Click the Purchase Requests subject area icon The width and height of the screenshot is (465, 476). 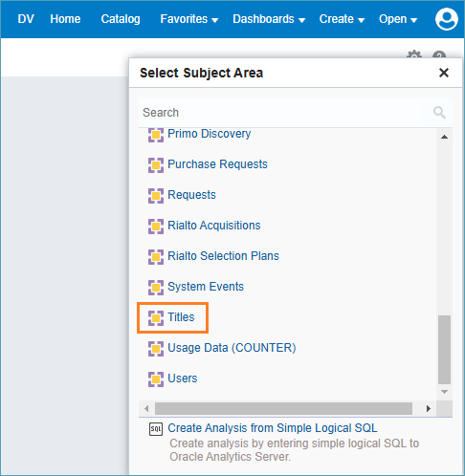point(156,165)
